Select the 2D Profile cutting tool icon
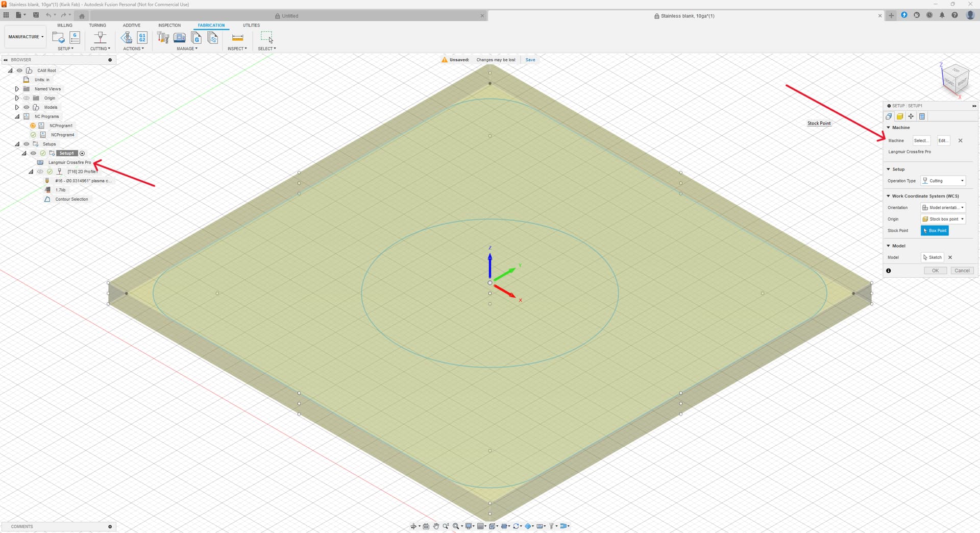 pyautogui.click(x=100, y=37)
